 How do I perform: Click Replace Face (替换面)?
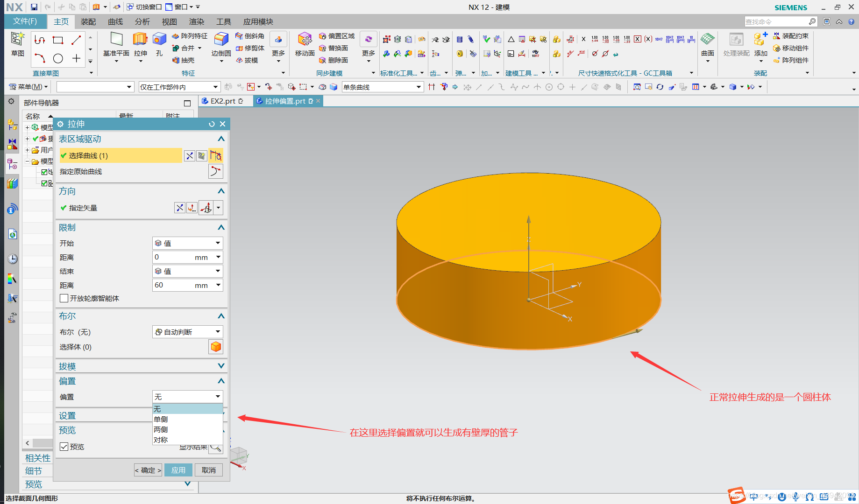(x=334, y=48)
